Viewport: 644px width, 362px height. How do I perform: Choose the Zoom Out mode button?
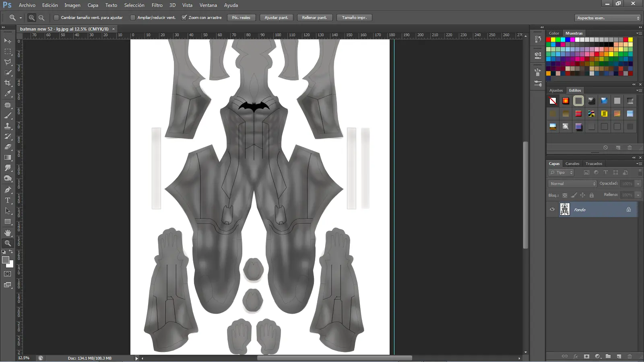coord(41,18)
